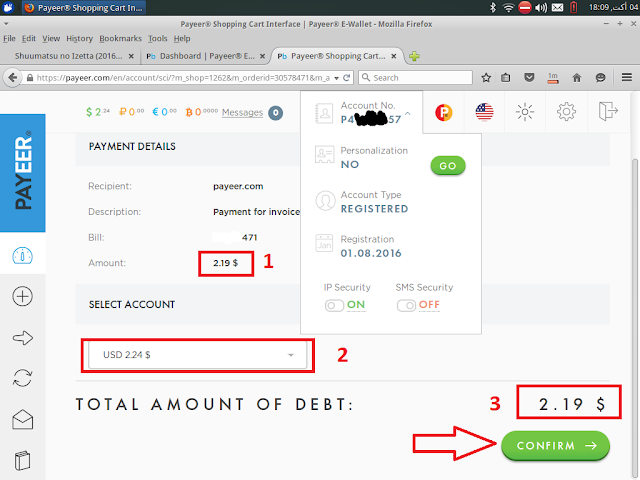Open the book icon at sidebar bottom
The image size is (640, 480).
[x=22, y=461]
